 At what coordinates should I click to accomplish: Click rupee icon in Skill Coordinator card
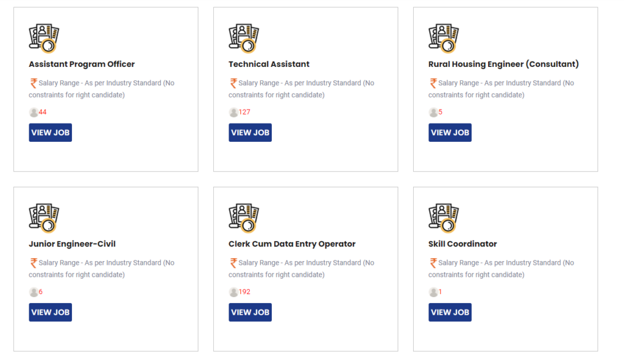pyautogui.click(x=433, y=263)
